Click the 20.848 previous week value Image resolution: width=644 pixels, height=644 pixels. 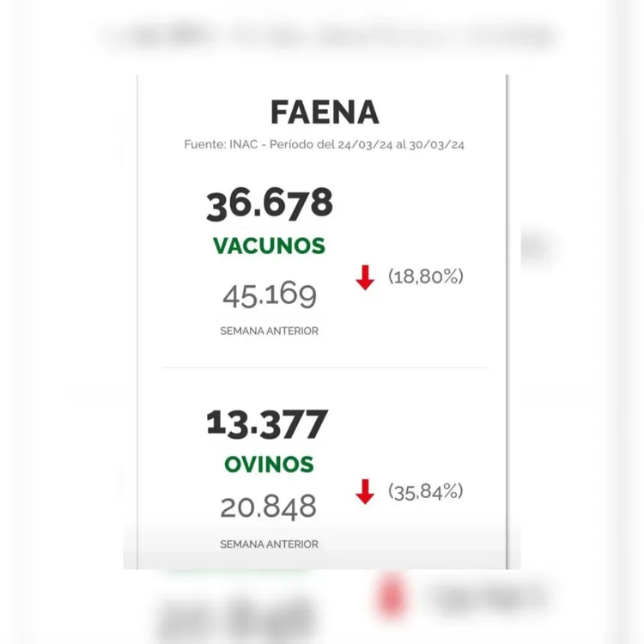point(269,507)
